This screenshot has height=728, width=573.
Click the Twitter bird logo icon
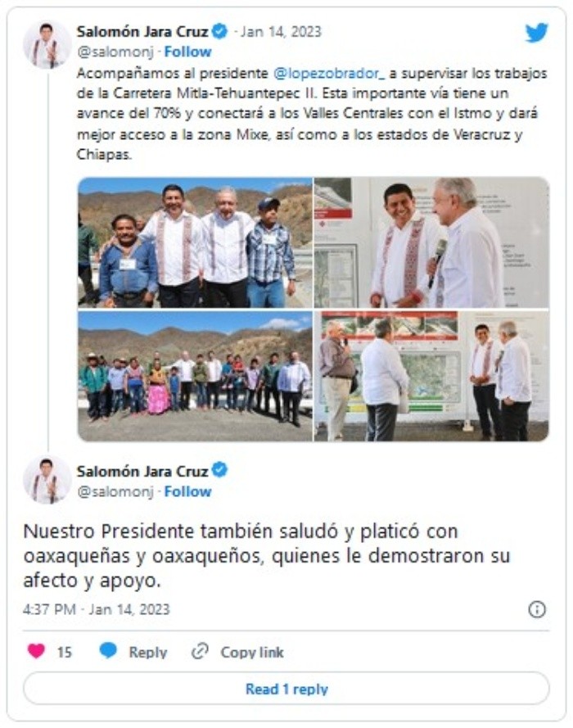[536, 33]
